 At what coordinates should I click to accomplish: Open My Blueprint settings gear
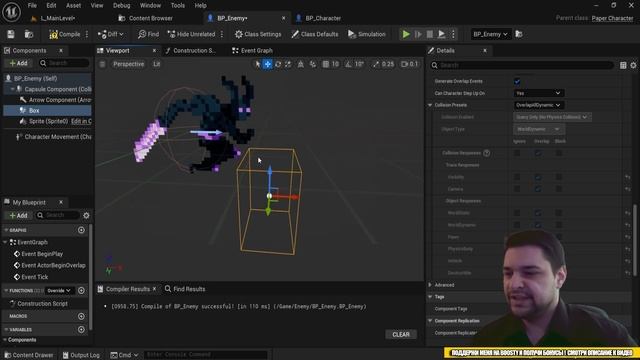tap(86, 215)
